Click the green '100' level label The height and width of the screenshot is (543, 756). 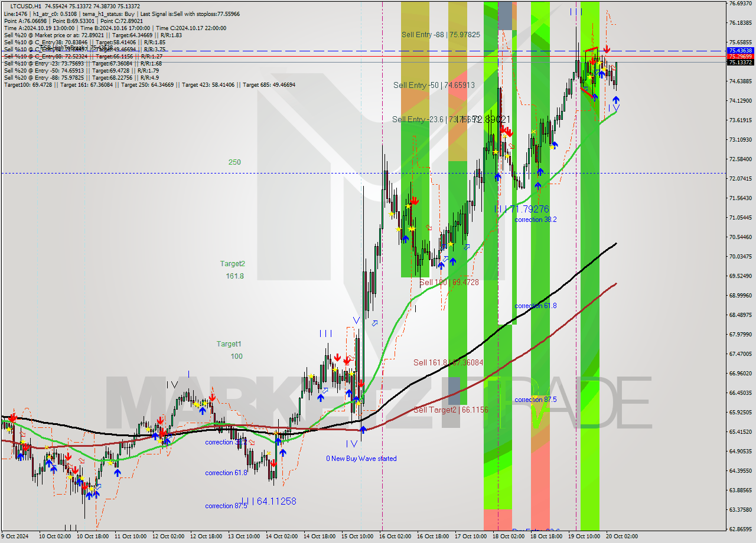coord(236,356)
